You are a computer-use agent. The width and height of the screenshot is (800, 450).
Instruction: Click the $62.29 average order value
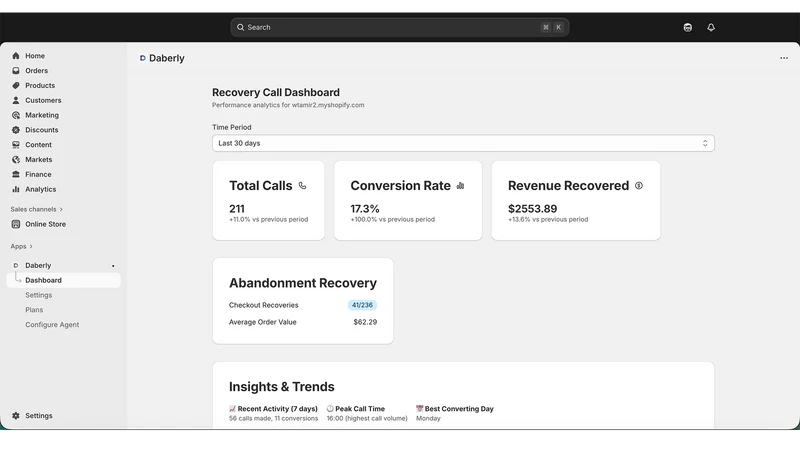tap(365, 322)
